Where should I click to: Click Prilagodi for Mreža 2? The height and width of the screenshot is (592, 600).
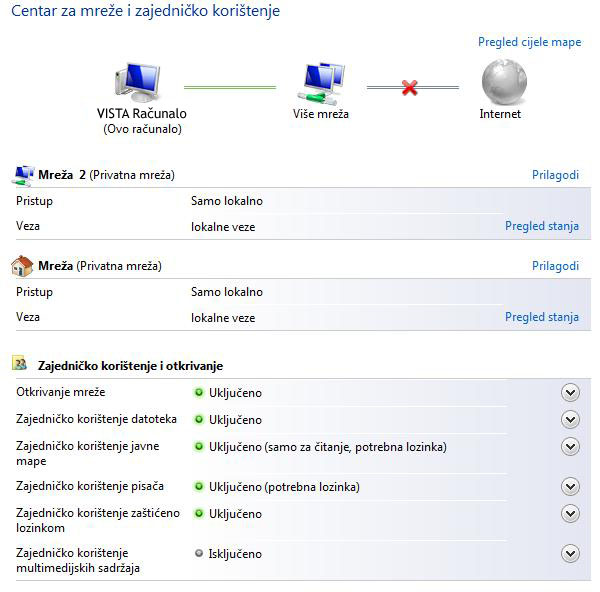555,175
